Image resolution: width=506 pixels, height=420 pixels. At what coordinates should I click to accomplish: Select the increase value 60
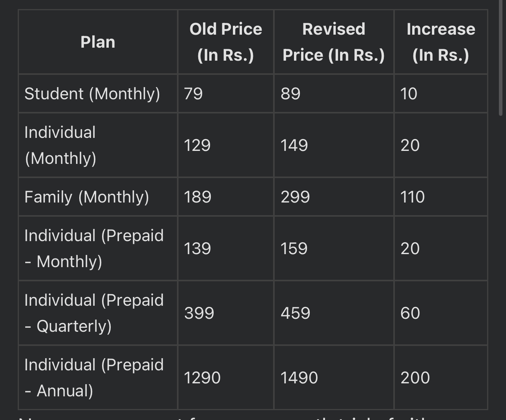pos(410,313)
